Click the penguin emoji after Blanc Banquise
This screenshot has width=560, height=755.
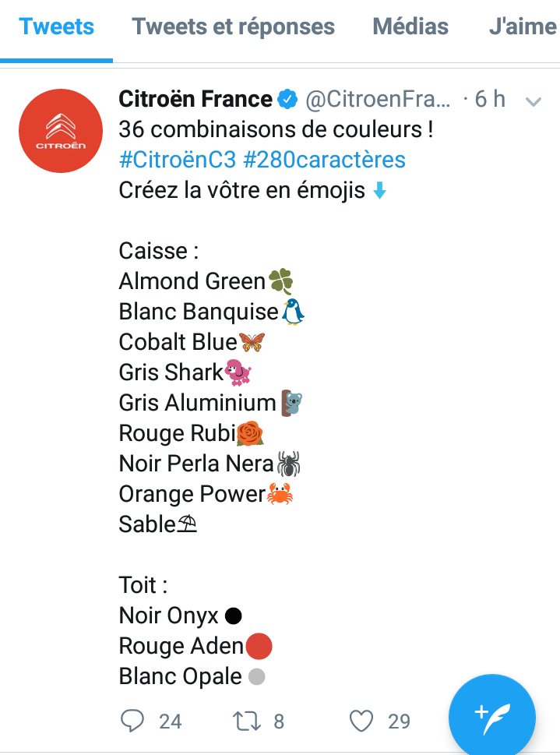pyautogui.click(x=293, y=312)
